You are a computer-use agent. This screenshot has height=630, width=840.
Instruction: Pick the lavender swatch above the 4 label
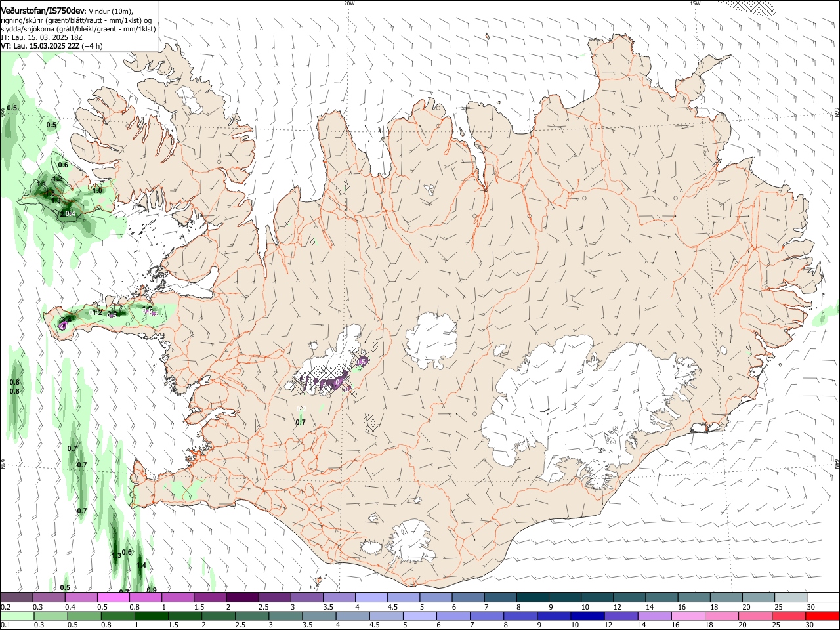pos(371,597)
